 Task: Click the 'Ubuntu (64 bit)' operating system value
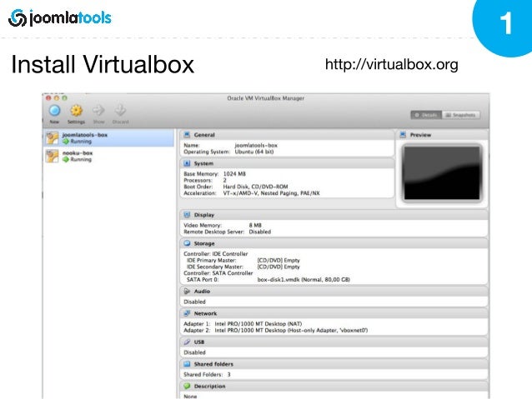[254, 152]
